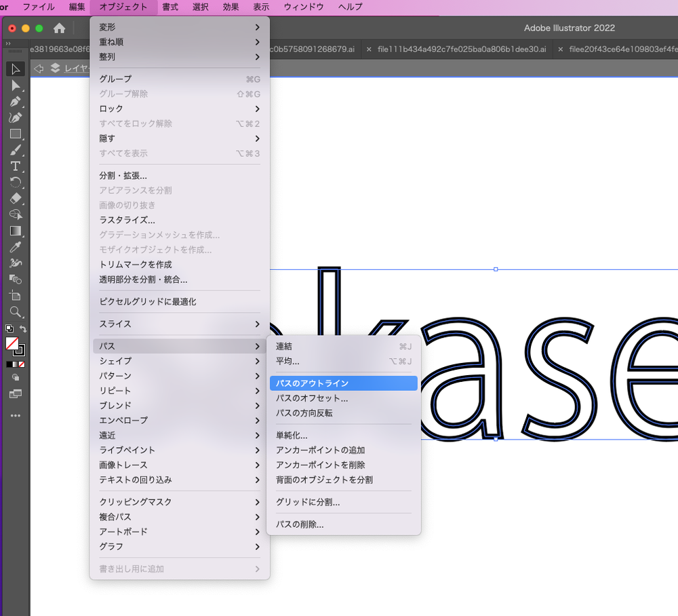The image size is (678, 616).
Task: Open the 効果 menu in menu bar
Action: click(x=231, y=7)
